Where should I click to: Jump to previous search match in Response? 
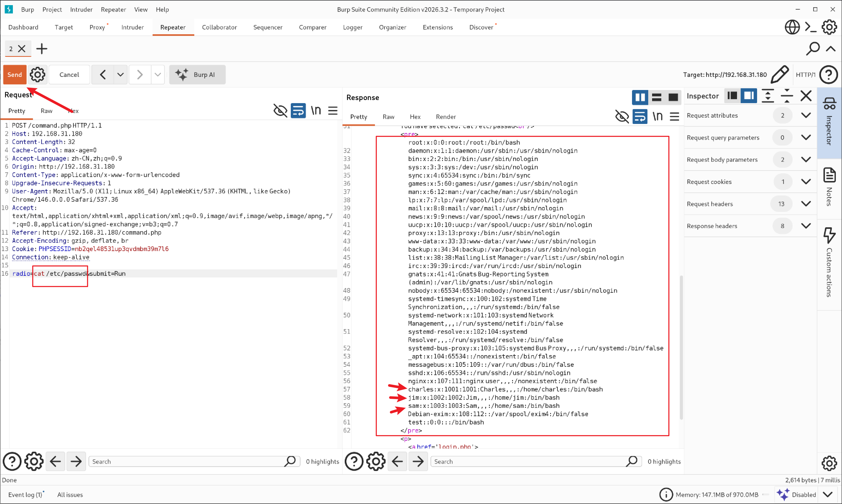[397, 462]
